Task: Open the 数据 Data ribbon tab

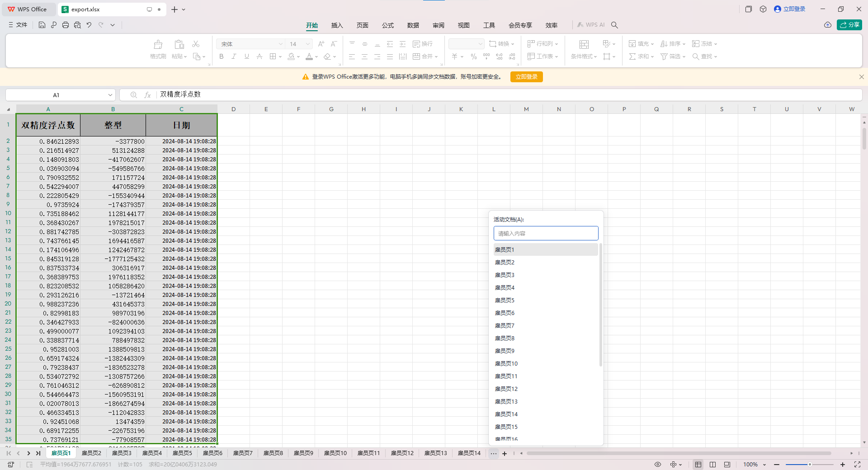Action: [x=413, y=25]
